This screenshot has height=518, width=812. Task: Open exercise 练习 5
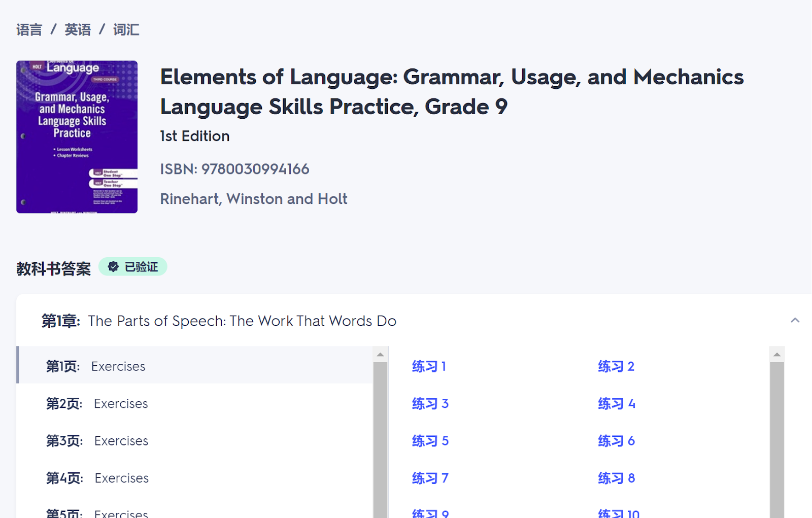(x=430, y=441)
